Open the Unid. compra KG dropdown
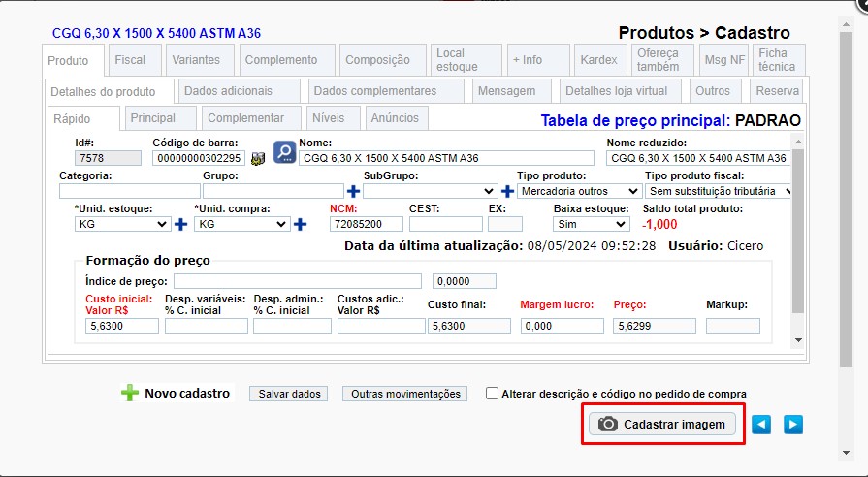 pyautogui.click(x=241, y=224)
